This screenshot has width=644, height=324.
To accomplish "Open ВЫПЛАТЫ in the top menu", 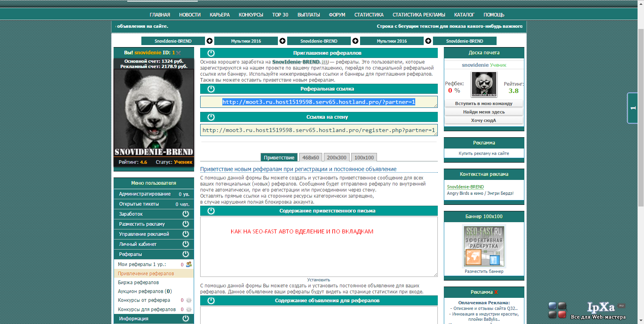I will point(309,15).
